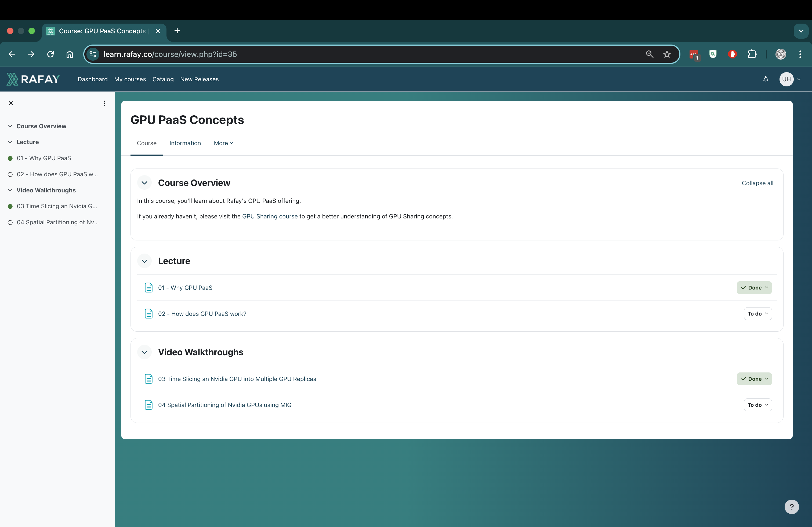The height and width of the screenshot is (527, 812).
Task: Open the Chrome three-dot menu
Action: [x=800, y=54]
